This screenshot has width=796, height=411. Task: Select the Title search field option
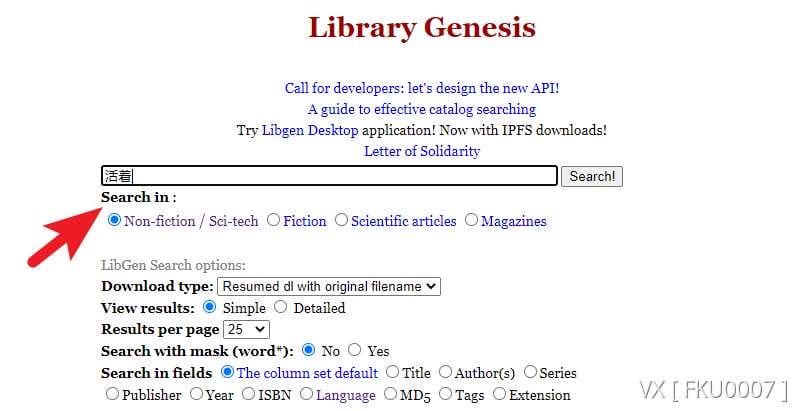[392, 372]
